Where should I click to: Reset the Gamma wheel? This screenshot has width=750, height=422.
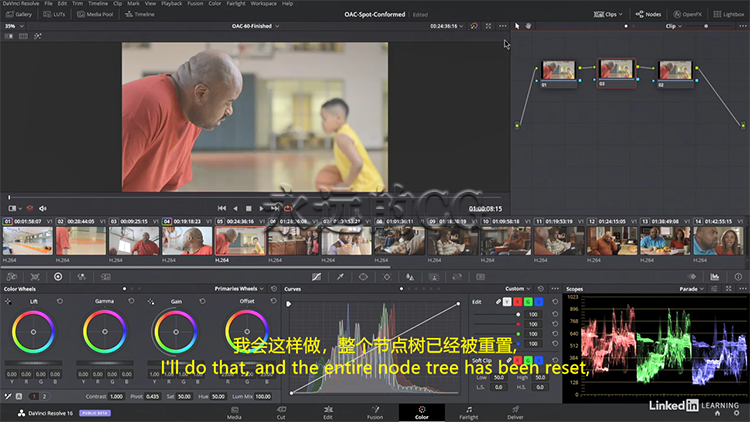131,301
